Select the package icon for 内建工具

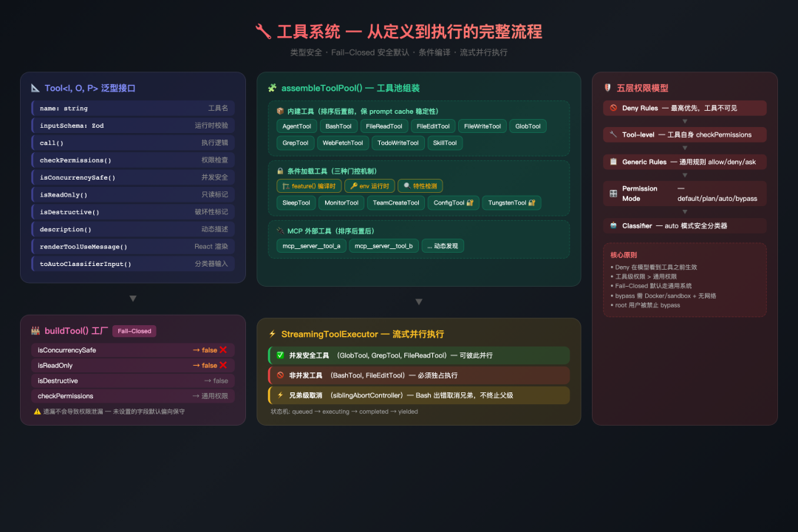pos(279,112)
